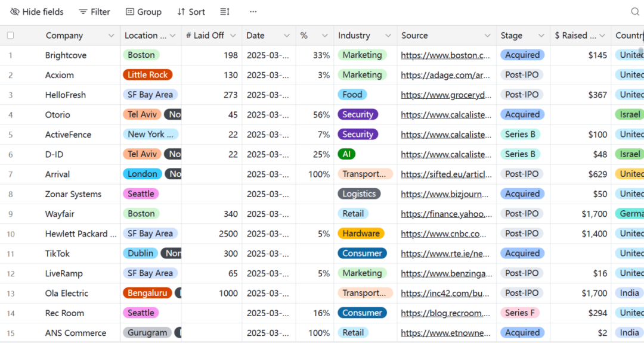
Task: Open the finance.yahoo link for Wayfair
Action: pos(446,214)
